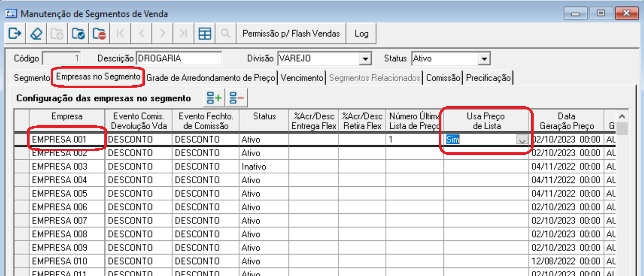
Task: Click the save folder-check icon
Action: [x=78, y=34]
